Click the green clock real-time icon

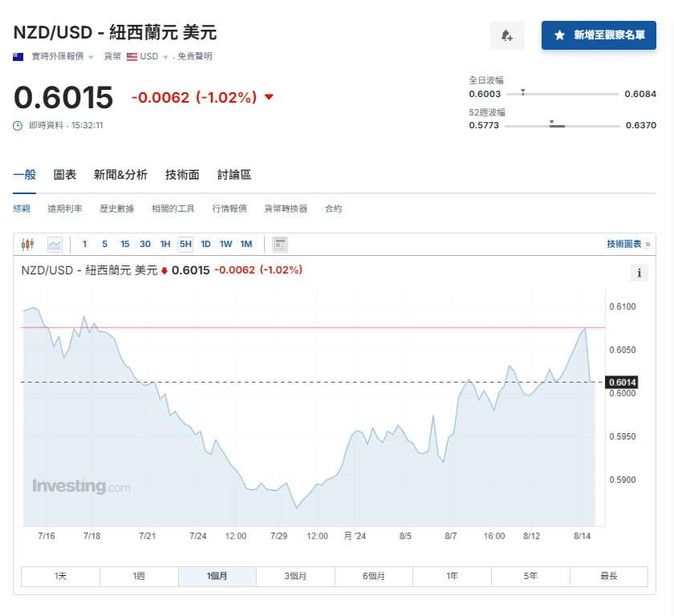18,125
